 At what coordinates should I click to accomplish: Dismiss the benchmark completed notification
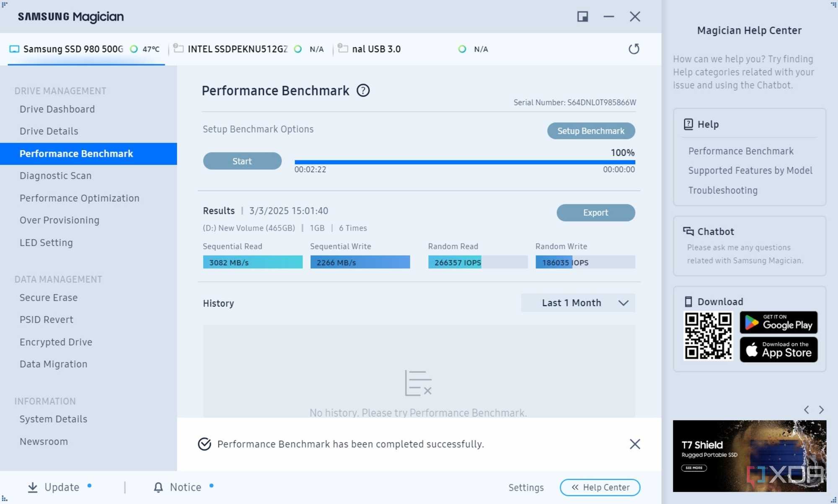(635, 444)
